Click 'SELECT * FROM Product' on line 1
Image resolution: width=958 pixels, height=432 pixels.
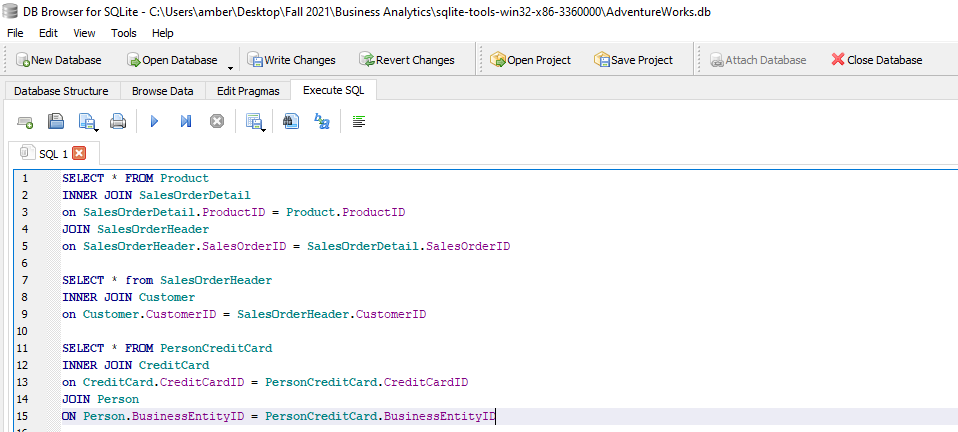point(135,178)
